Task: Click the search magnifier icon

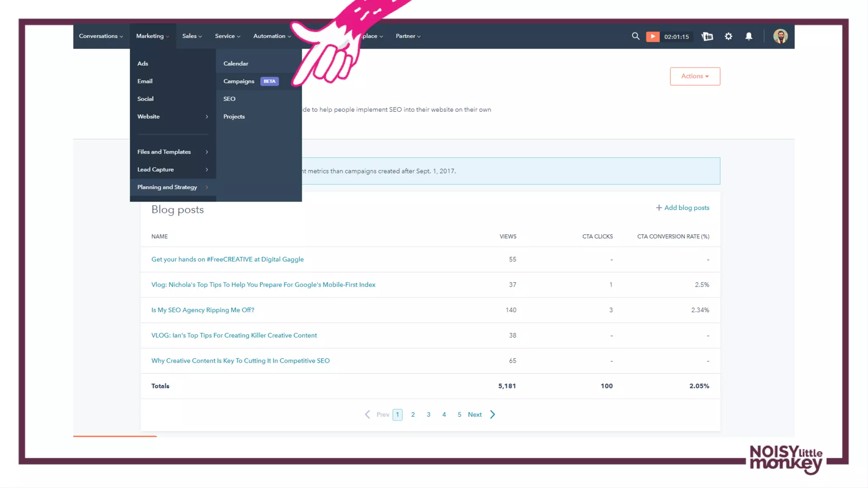Action: (635, 36)
